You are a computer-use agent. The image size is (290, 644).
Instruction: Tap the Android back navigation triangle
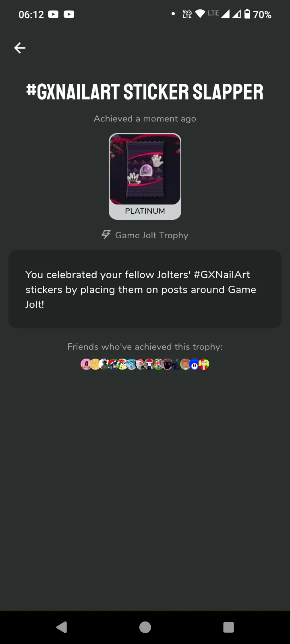pos(62,627)
